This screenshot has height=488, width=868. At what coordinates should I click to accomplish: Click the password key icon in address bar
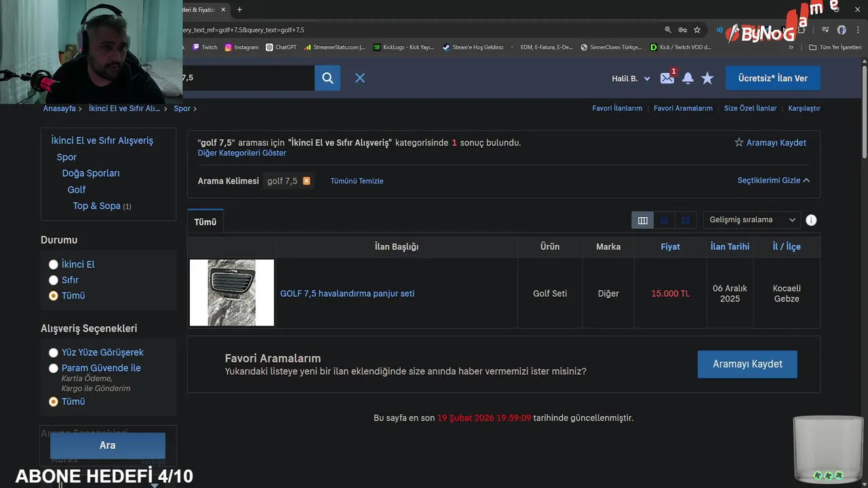682,30
